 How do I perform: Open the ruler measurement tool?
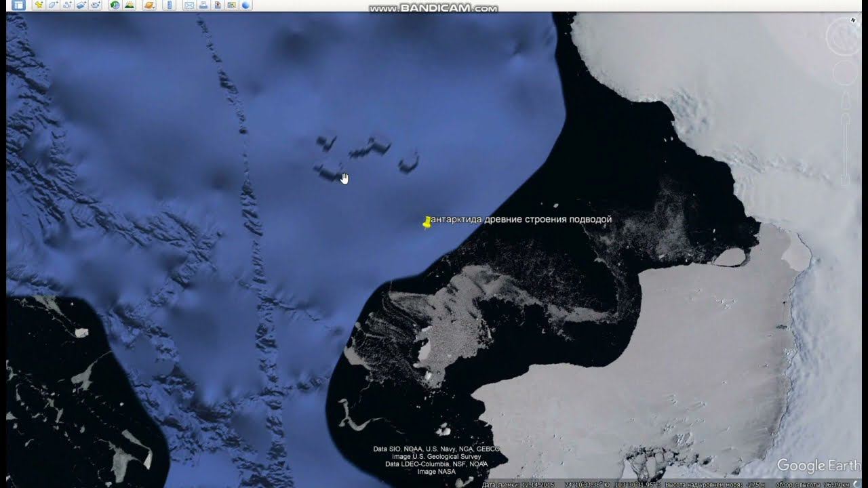pyautogui.click(x=170, y=5)
